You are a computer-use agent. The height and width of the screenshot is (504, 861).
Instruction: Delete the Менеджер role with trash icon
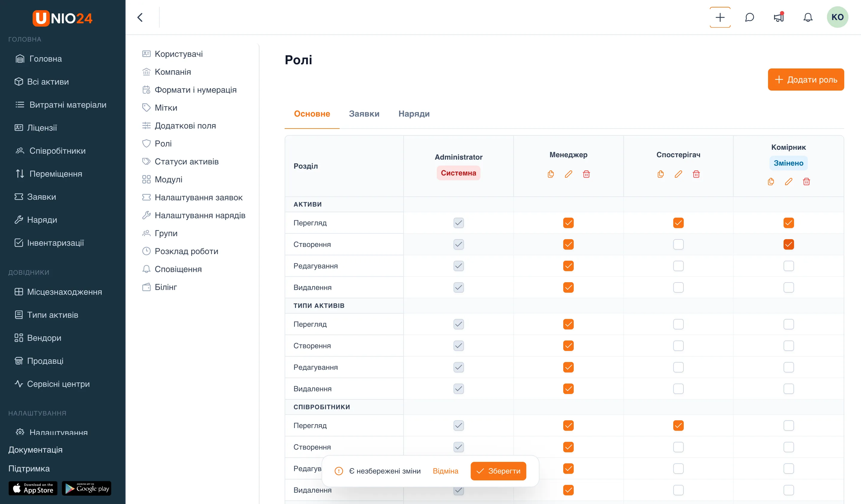click(586, 174)
